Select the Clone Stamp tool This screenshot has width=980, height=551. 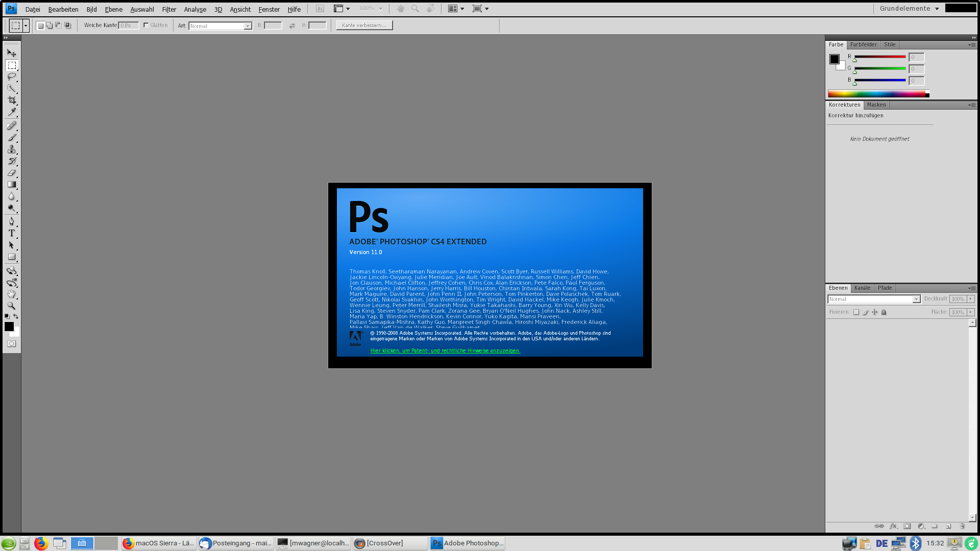11,148
